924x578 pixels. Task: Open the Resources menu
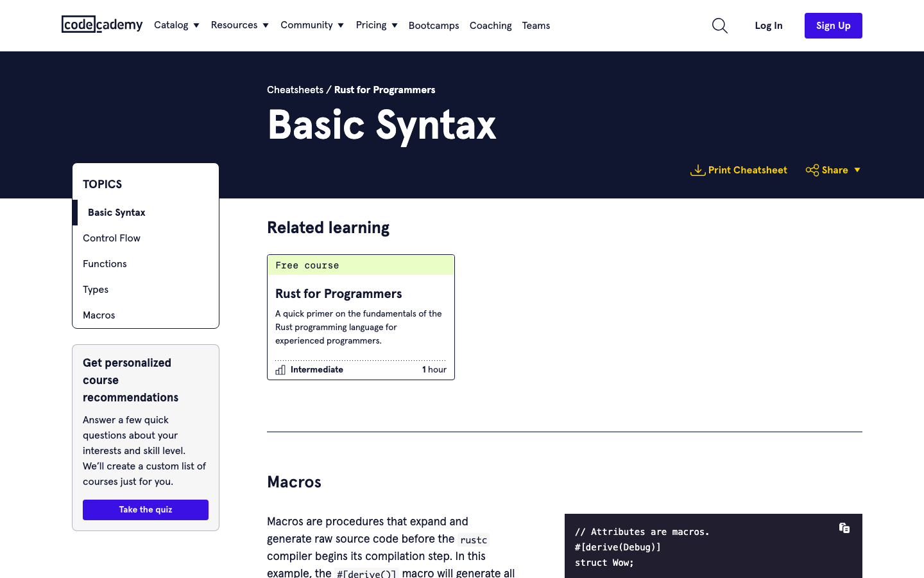coord(240,25)
